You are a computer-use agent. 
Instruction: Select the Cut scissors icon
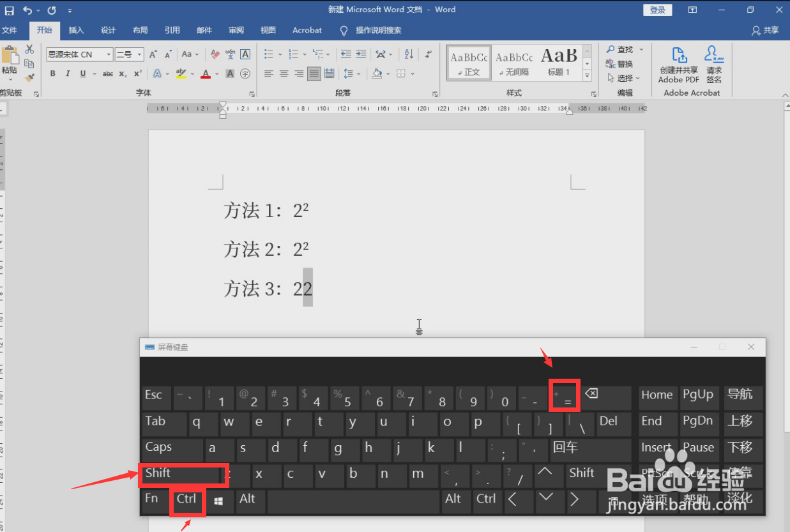click(x=29, y=50)
